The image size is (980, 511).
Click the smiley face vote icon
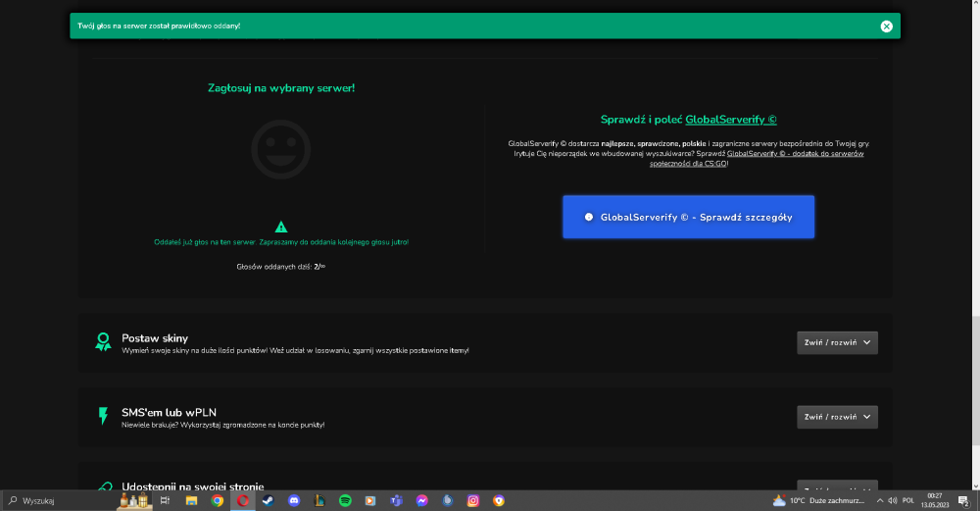(x=281, y=149)
